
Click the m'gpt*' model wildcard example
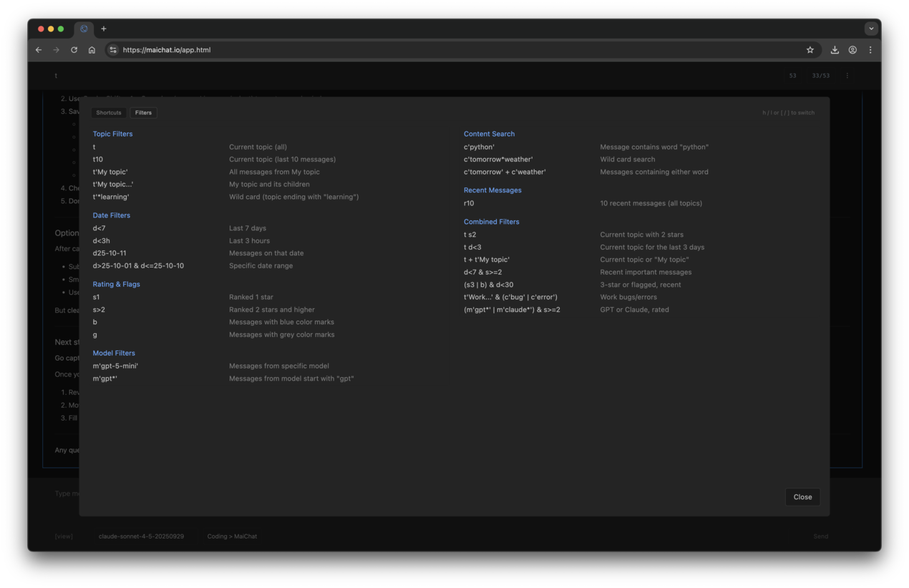(x=104, y=378)
